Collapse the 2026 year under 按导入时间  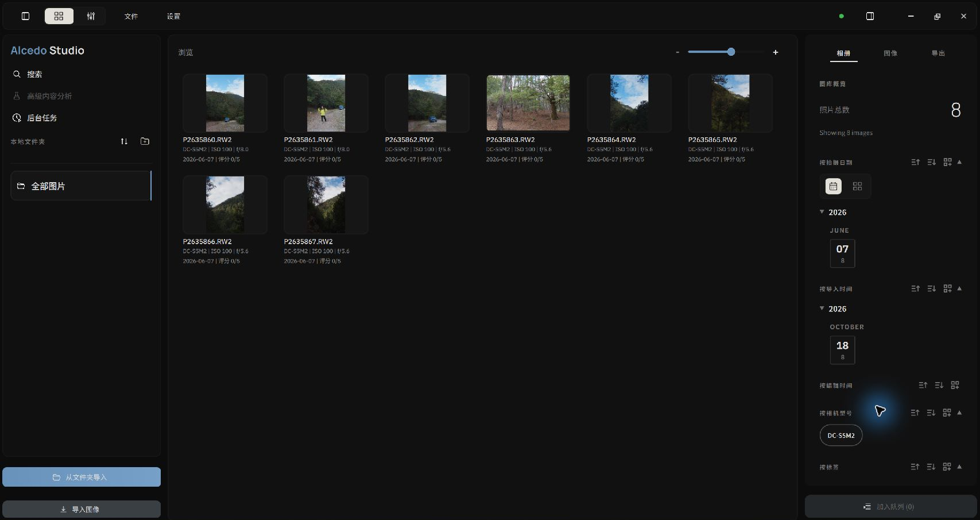[x=822, y=309]
